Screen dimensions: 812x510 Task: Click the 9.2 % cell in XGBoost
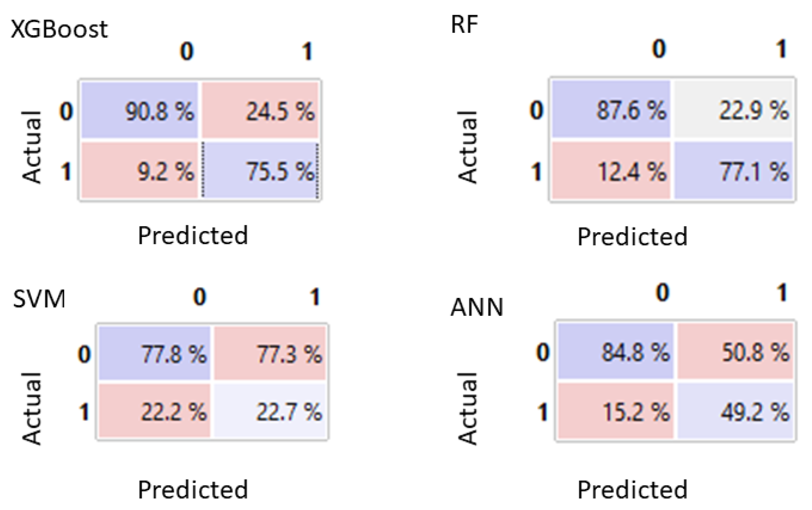(140, 170)
